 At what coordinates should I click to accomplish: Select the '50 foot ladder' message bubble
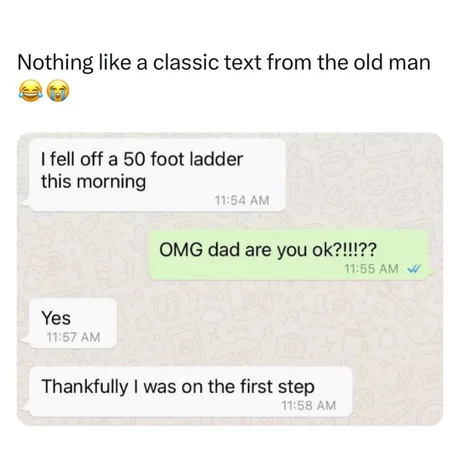pos(157,175)
